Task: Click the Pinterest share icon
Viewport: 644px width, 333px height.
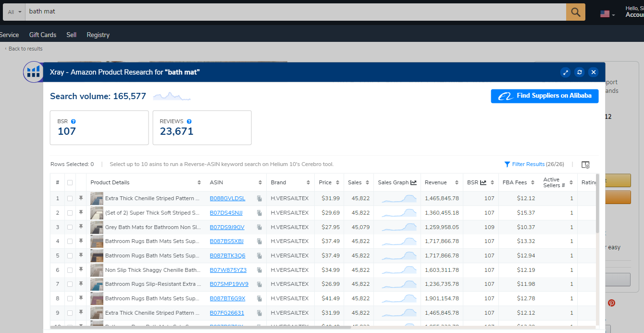Action: tap(611, 303)
